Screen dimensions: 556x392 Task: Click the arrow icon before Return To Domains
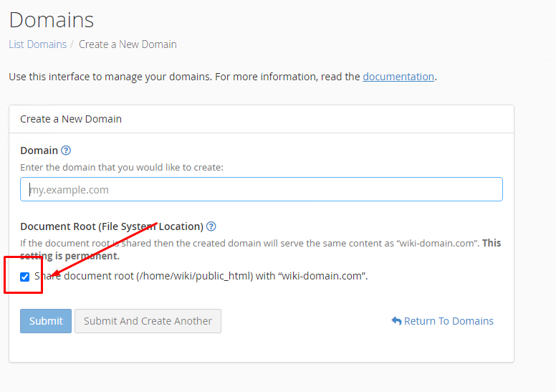396,321
